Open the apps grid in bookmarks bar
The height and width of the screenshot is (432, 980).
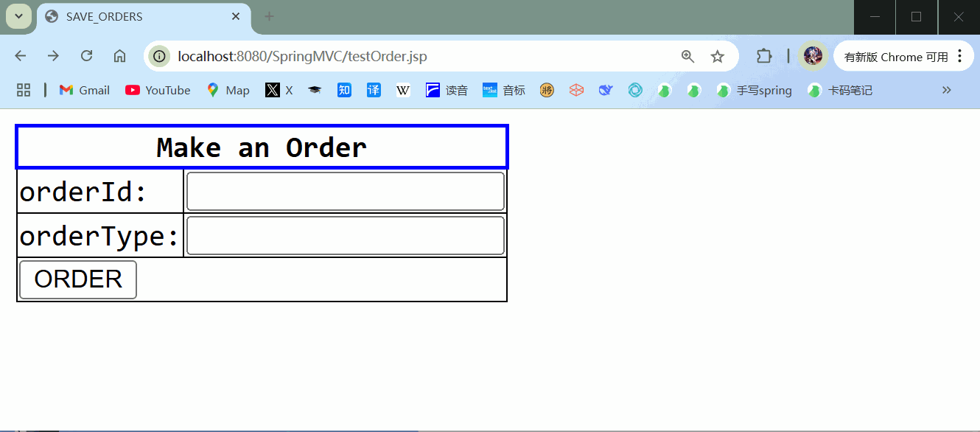pyautogui.click(x=24, y=90)
